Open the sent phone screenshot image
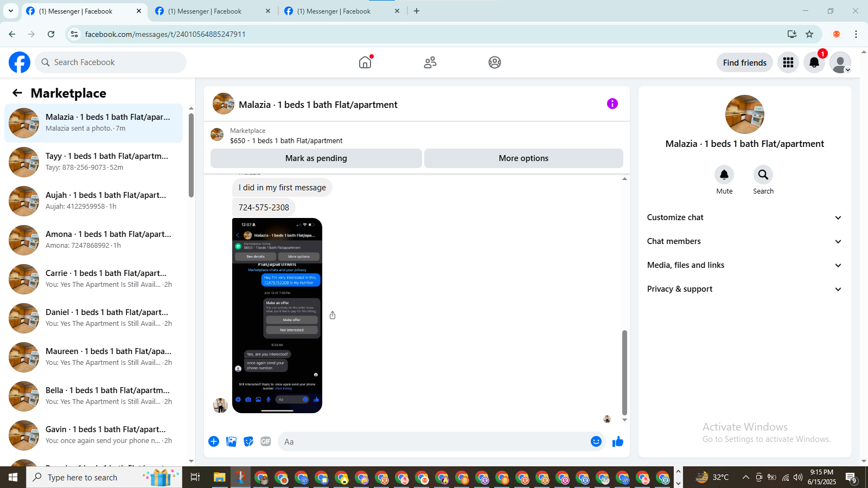Screen dimensions: 868x488 coord(277,316)
